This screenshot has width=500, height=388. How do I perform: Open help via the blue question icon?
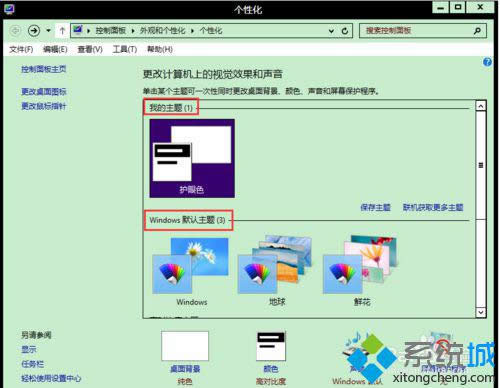pyautogui.click(x=487, y=62)
